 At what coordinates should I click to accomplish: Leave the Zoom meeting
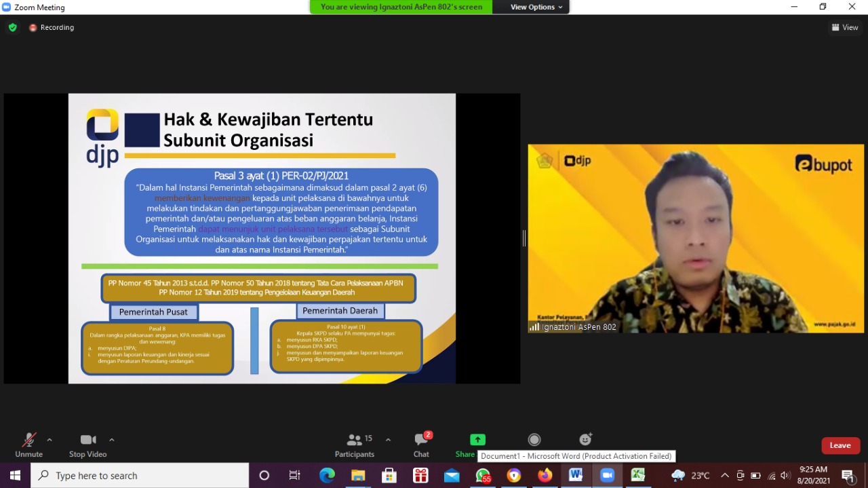(840, 445)
